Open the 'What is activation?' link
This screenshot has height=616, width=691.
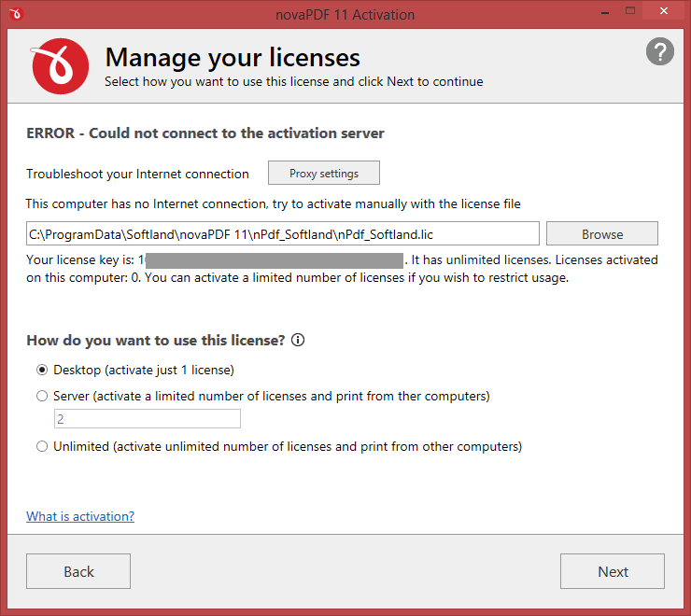click(80, 516)
